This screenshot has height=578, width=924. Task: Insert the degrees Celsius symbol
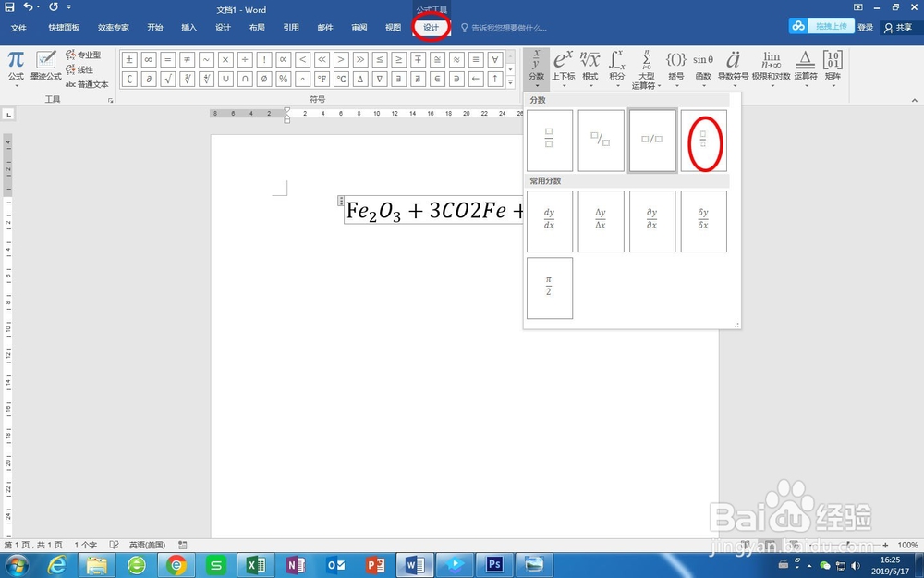(341, 79)
